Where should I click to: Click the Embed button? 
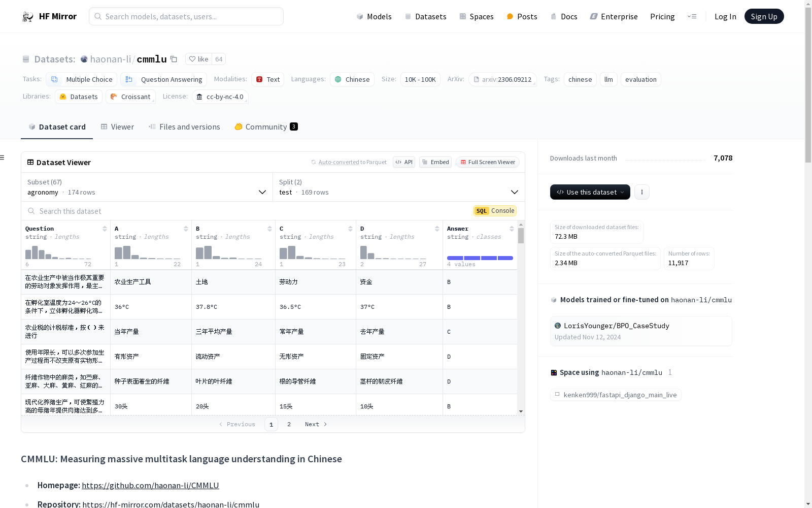click(435, 162)
